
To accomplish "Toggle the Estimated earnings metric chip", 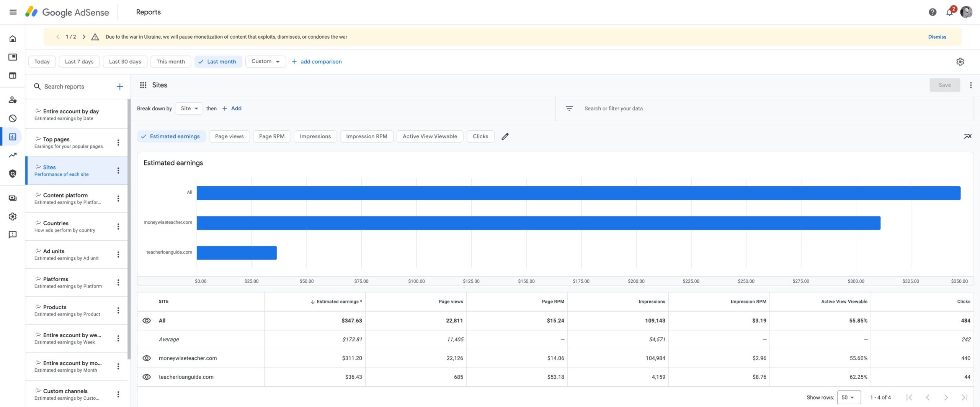I will (171, 136).
